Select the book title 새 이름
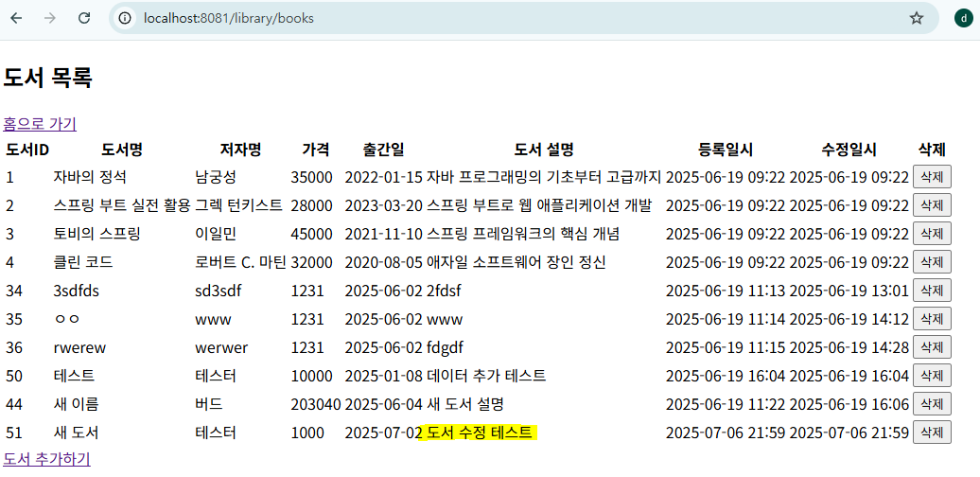 click(x=77, y=404)
